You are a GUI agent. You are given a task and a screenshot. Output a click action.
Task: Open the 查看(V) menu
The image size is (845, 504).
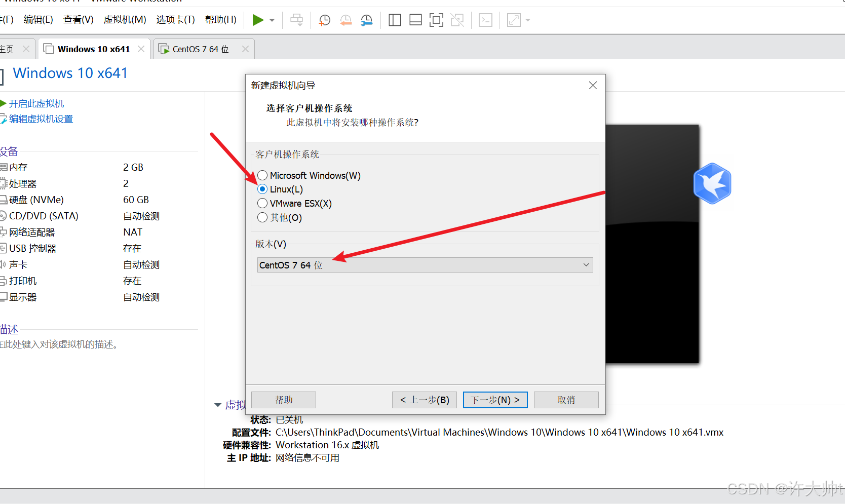click(79, 20)
